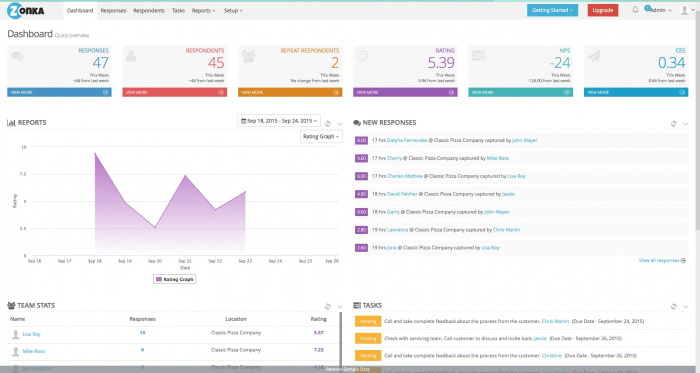Open the Rating Graph dropdown
The width and height of the screenshot is (700, 373).
(321, 137)
